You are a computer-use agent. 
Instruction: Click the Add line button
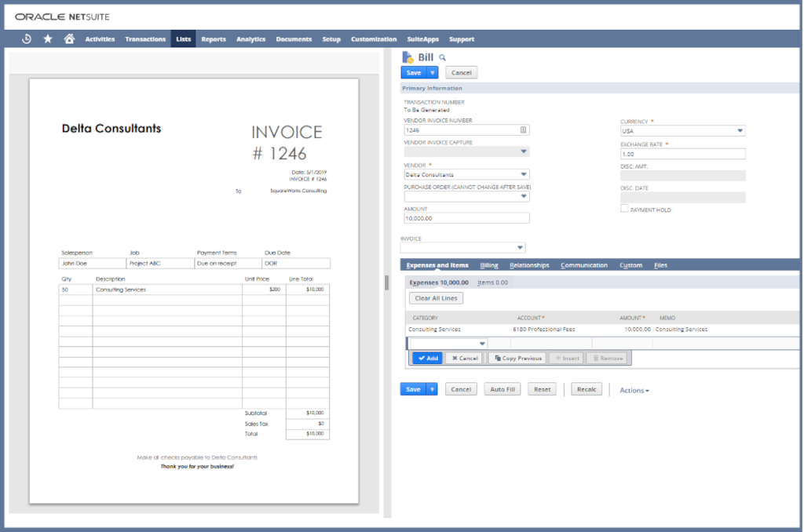click(428, 359)
